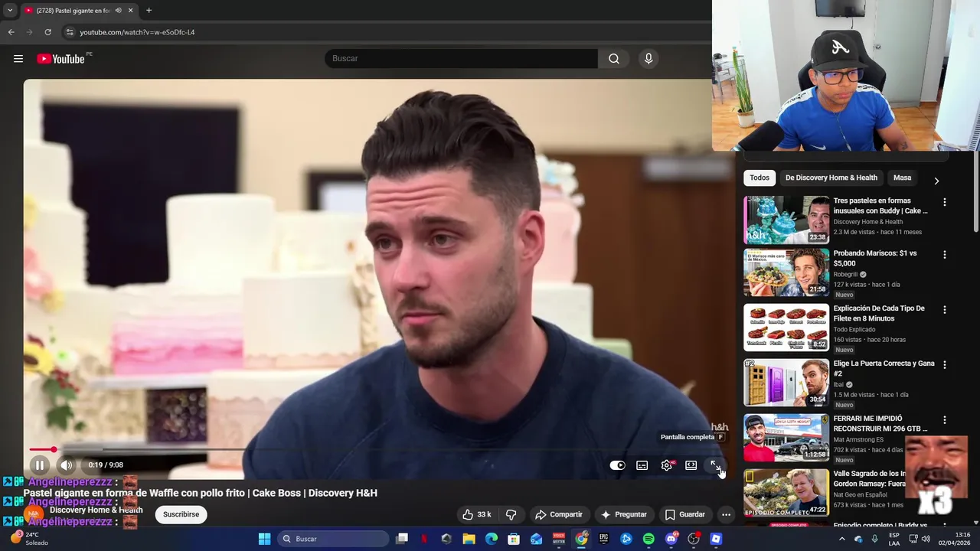Viewport: 980px width, 551px height.
Task: Click the taskbar Buscar search box
Action: pos(333,539)
